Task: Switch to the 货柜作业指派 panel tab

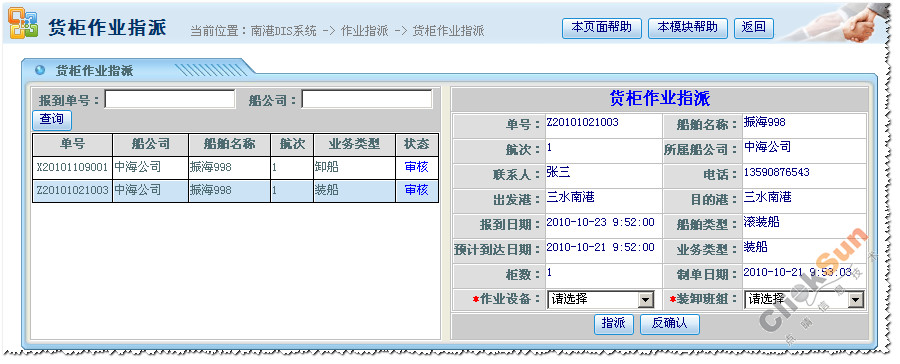Action: [x=94, y=71]
